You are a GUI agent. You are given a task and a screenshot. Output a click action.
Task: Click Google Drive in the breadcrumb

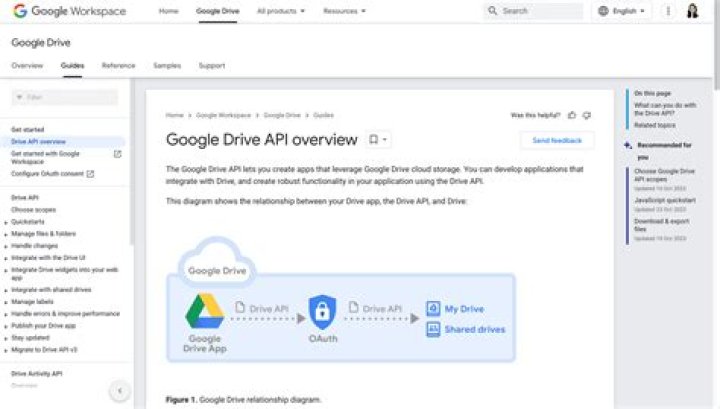point(282,115)
